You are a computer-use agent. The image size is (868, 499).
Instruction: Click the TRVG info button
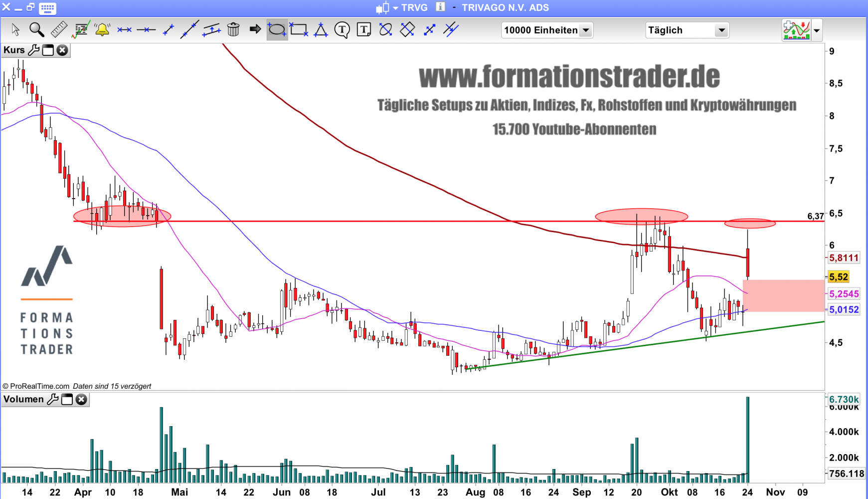pyautogui.click(x=440, y=7)
